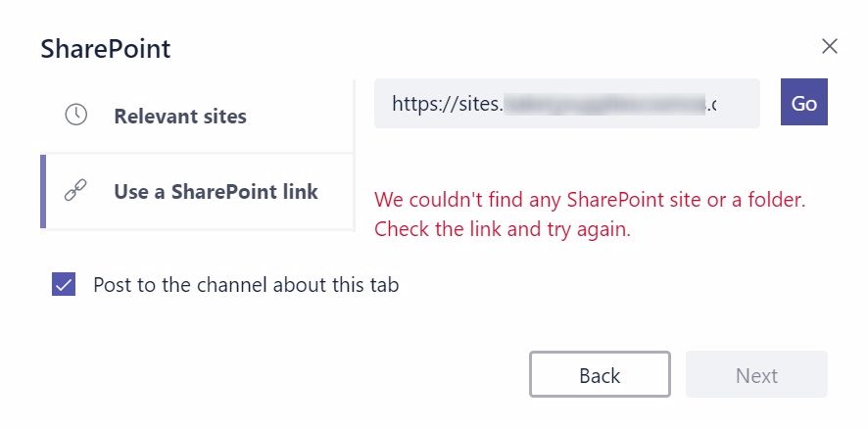Click the purple Go button

(x=803, y=103)
